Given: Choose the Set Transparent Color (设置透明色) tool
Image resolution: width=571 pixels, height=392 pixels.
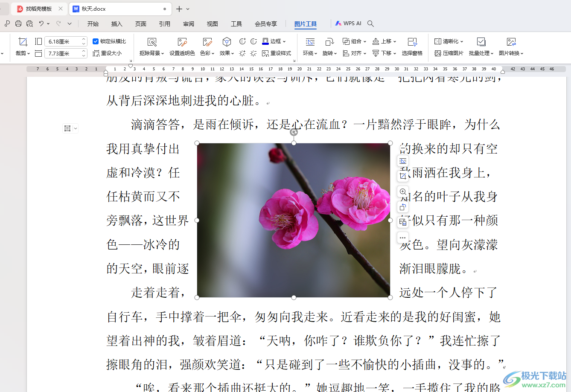Looking at the screenshot, I should tap(182, 42).
